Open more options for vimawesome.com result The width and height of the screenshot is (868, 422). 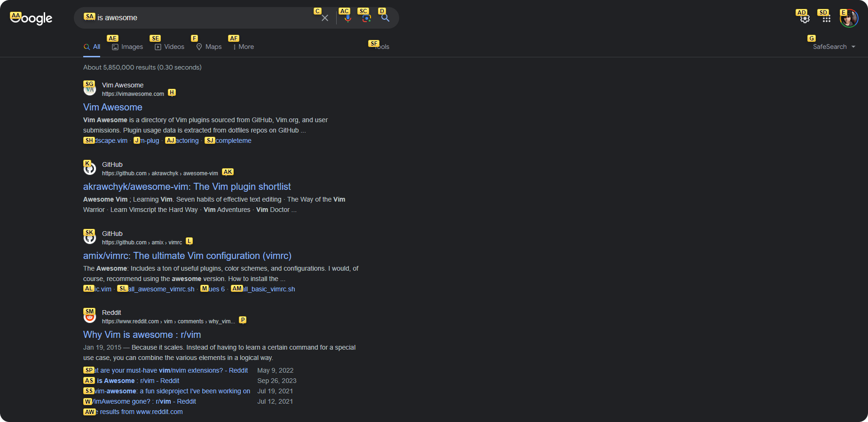pyautogui.click(x=172, y=93)
